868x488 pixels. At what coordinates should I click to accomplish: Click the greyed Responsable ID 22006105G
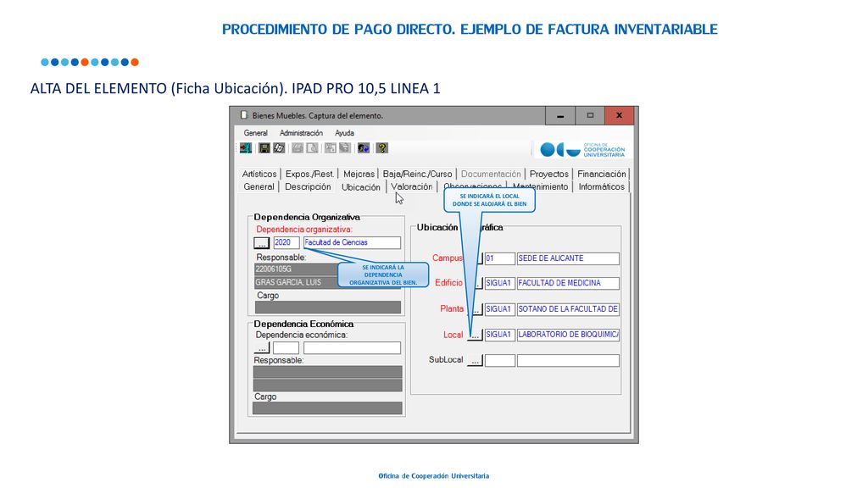pos(296,269)
